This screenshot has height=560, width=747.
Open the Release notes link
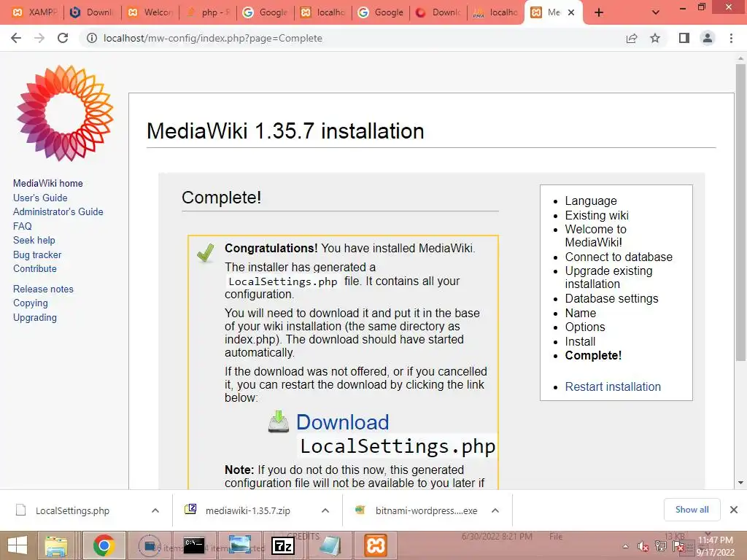pos(43,289)
